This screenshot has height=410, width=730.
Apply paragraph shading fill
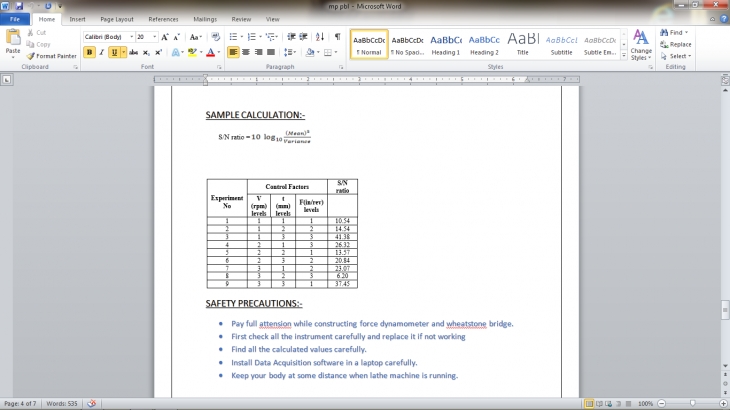pos(310,52)
